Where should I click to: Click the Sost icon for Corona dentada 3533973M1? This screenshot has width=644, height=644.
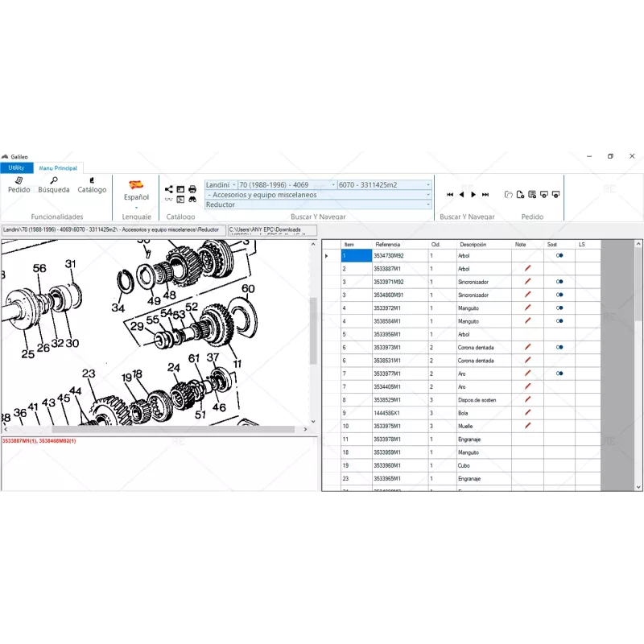559,348
